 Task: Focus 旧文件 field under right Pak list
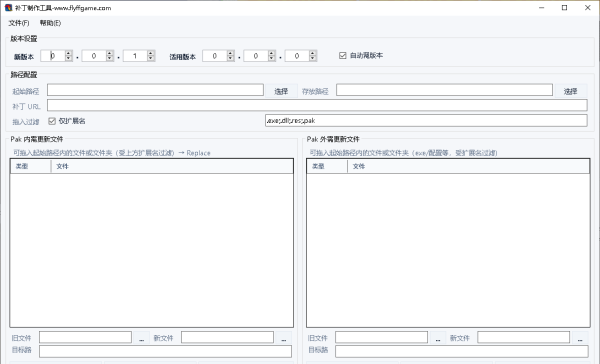[382, 337]
